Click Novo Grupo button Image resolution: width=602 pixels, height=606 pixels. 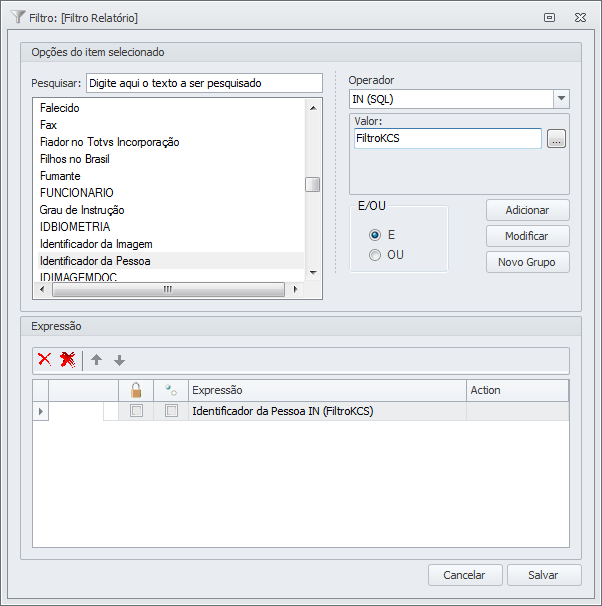coord(527,262)
